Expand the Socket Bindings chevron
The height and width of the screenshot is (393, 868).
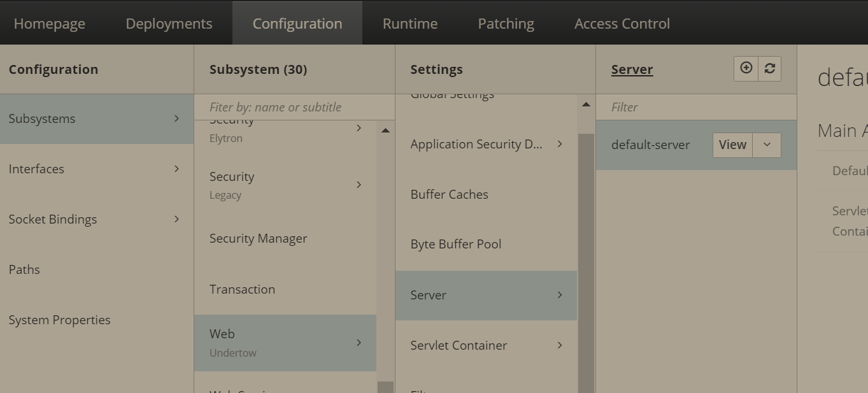(x=176, y=219)
